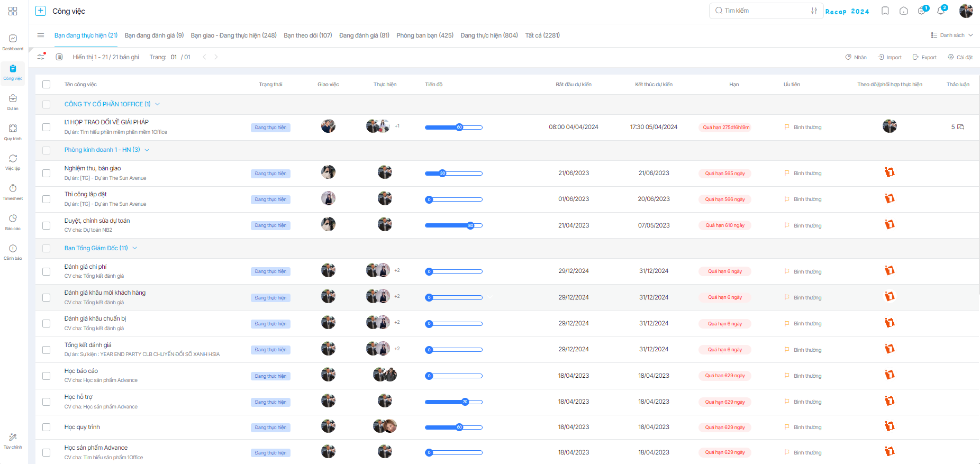This screenshot has width=980, height=464.
Task: Collapse Phòng kinh doanh 1 - HN group
Action: tap(147, 150)
